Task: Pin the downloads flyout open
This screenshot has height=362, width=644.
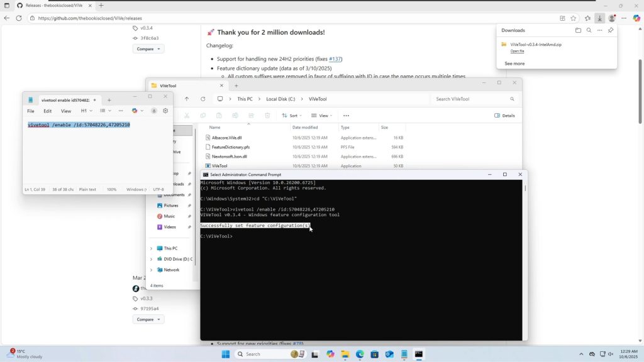Action: point(611,30)
